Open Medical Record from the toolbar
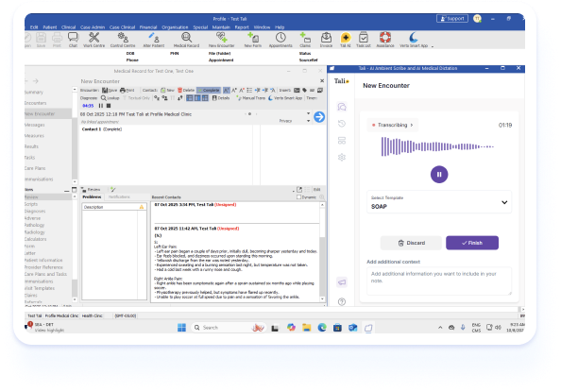 (186, 40)
